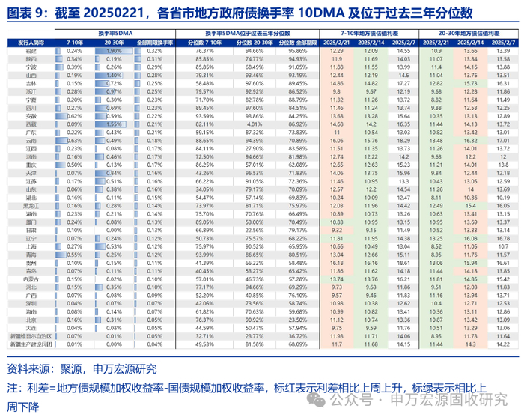Click 西藏's 20-30年 turnover value 1.55%
This screenshot has height=420, width=524.
pyautogui.click(x=114, y=124)
